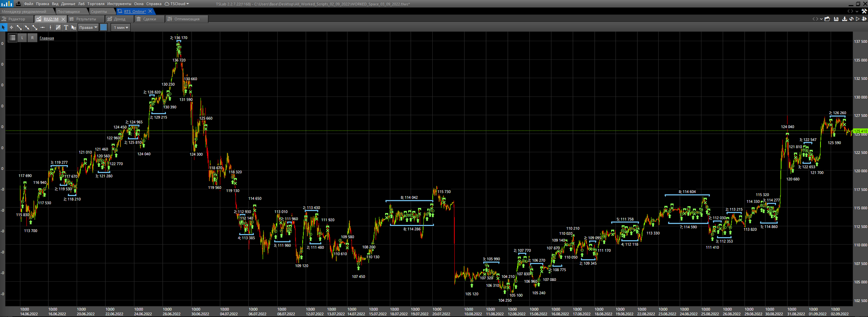Viewport: 868px width, 317px height.
Task: Open the Результаты tab
Action: (x=86, y=19)
